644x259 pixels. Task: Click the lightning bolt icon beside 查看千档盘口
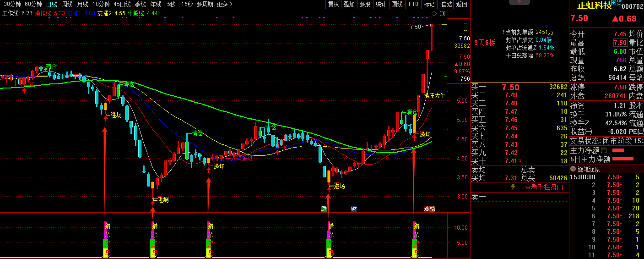click(x=513, y=187)
